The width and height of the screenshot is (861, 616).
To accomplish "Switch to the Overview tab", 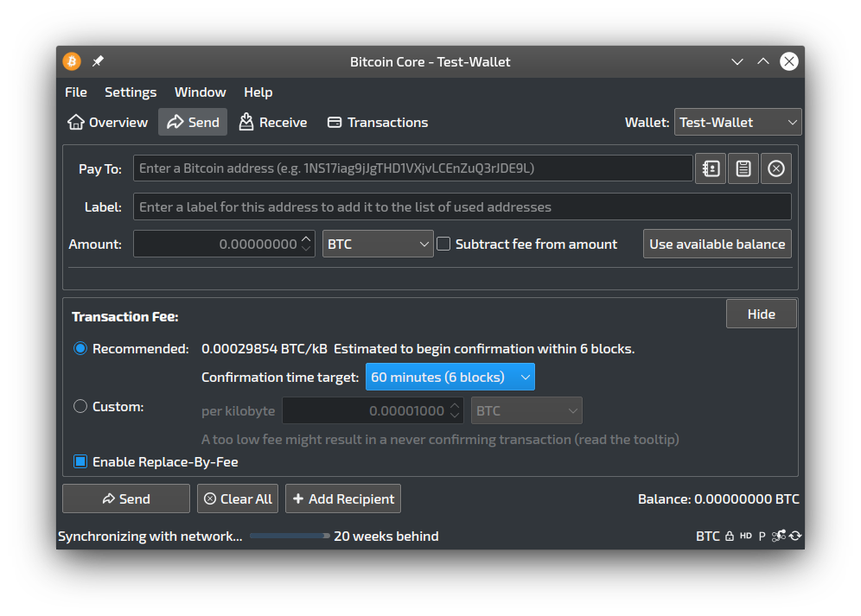I will coord(107,122).
